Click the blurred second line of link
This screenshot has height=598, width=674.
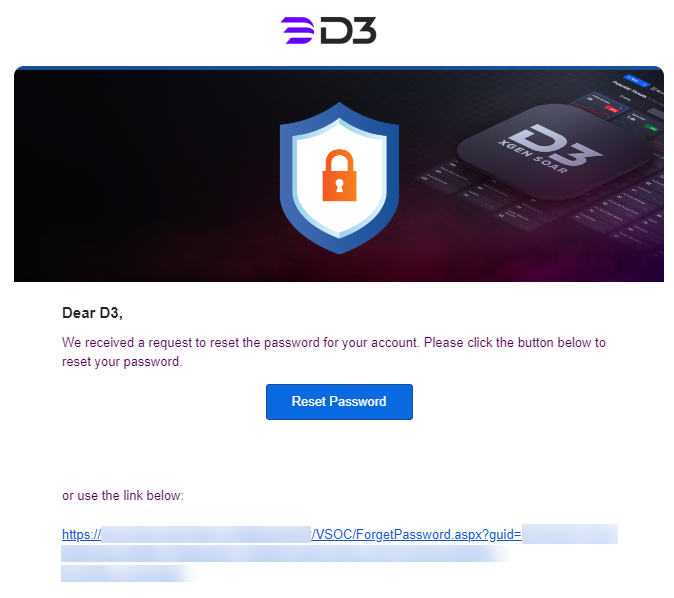coord(286,554)
